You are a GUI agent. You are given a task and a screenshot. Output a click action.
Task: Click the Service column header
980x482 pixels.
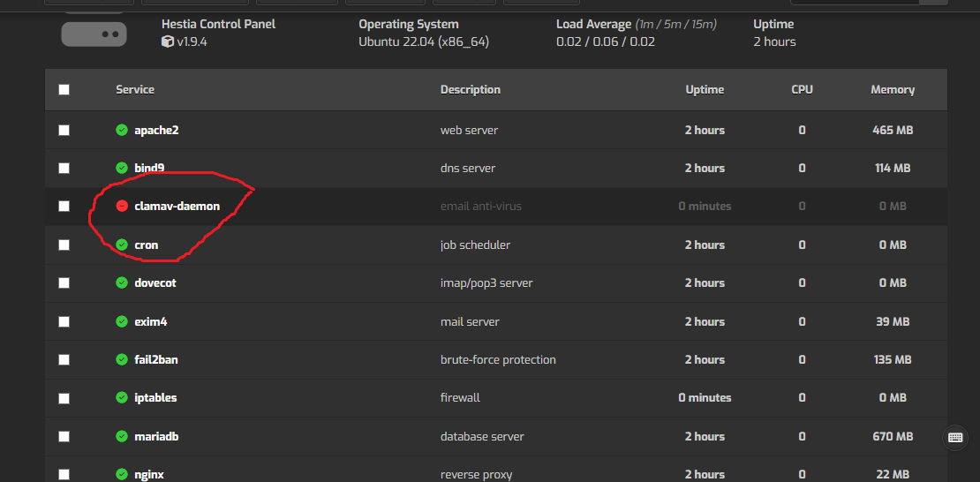135,89
